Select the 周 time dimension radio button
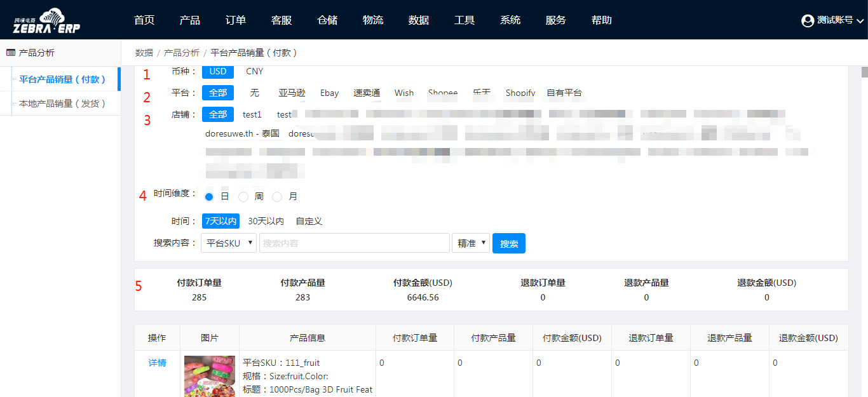The image size is (868, 397). point(243,197)
